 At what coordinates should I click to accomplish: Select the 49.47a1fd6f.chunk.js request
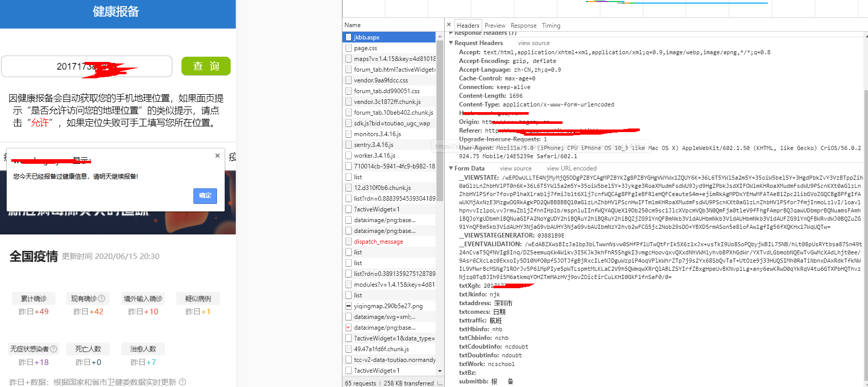click(x=389, y=349)
